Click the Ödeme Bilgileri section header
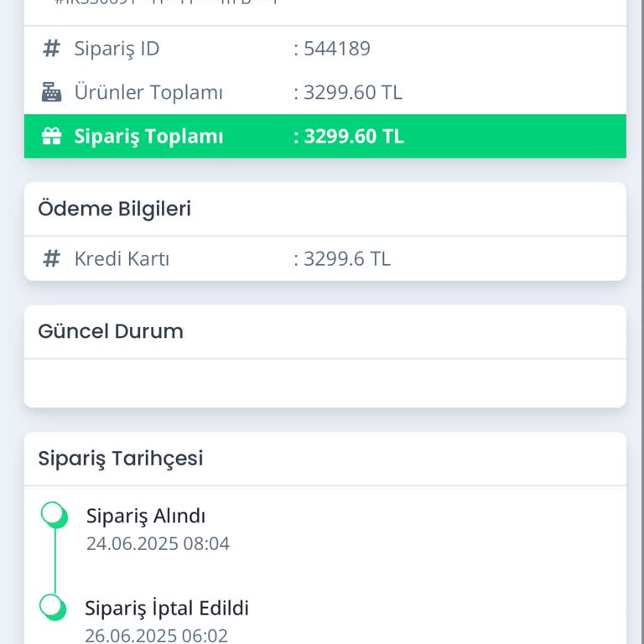This screenshot has height=644, width=644. click(115, 209)
